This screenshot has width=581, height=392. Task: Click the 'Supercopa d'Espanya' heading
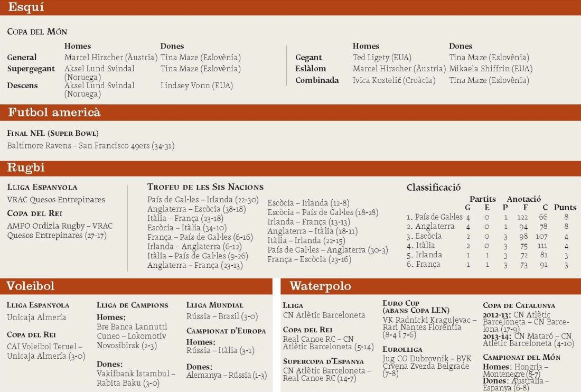pyautogui.click(x=323, y=361)
